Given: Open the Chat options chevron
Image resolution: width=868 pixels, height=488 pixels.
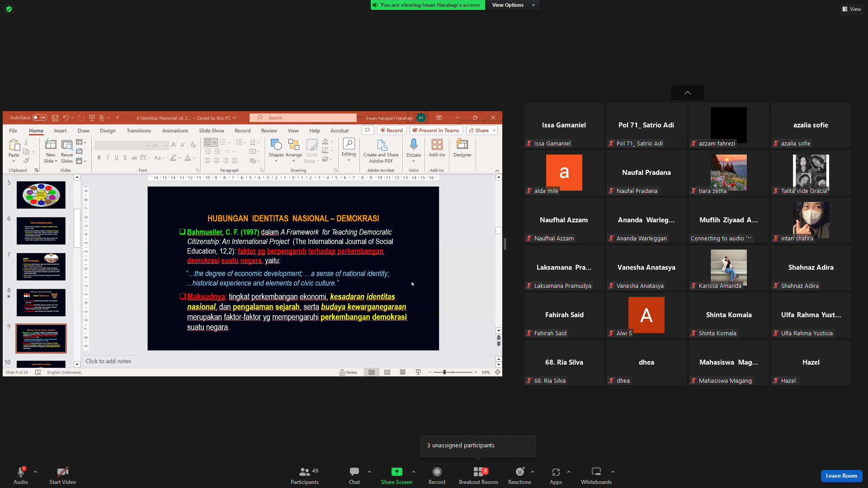Looking at the screenshot, I should pyautogui.click(x=369, y=472).
